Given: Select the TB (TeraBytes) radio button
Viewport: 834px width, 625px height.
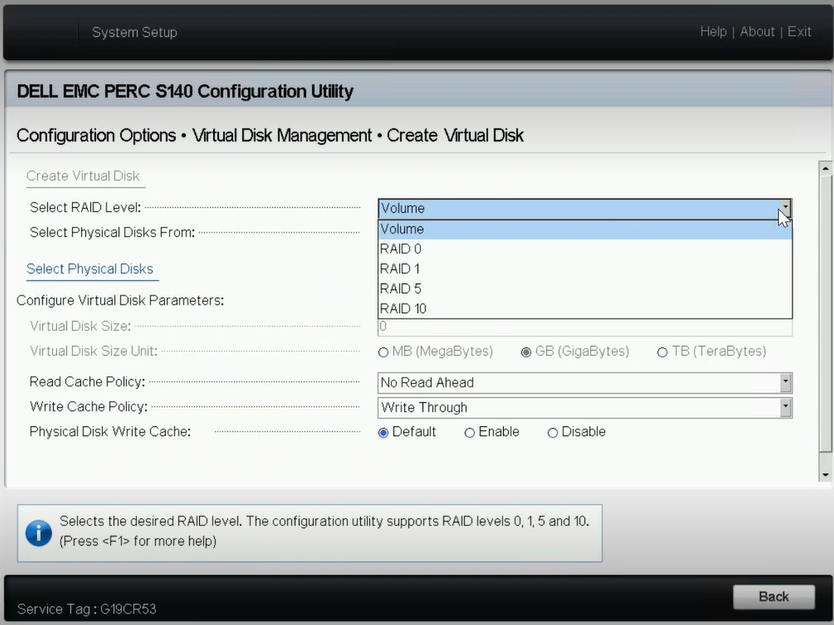Looking at the screenshot, I should 662,352.
